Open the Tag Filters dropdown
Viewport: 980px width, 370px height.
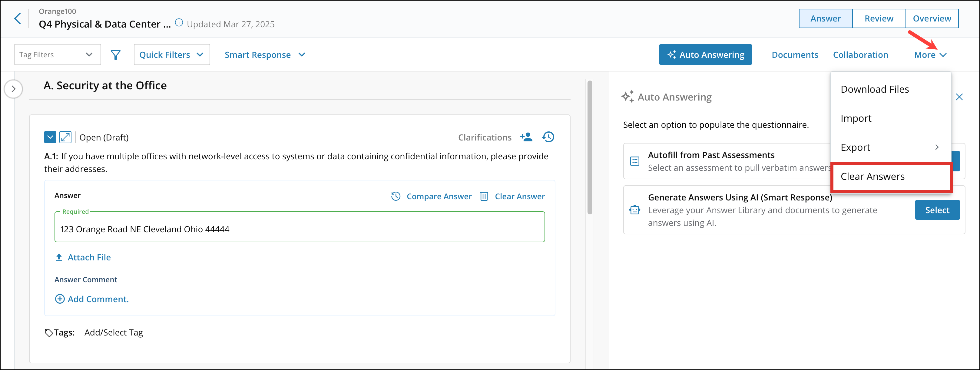point(58,55)
